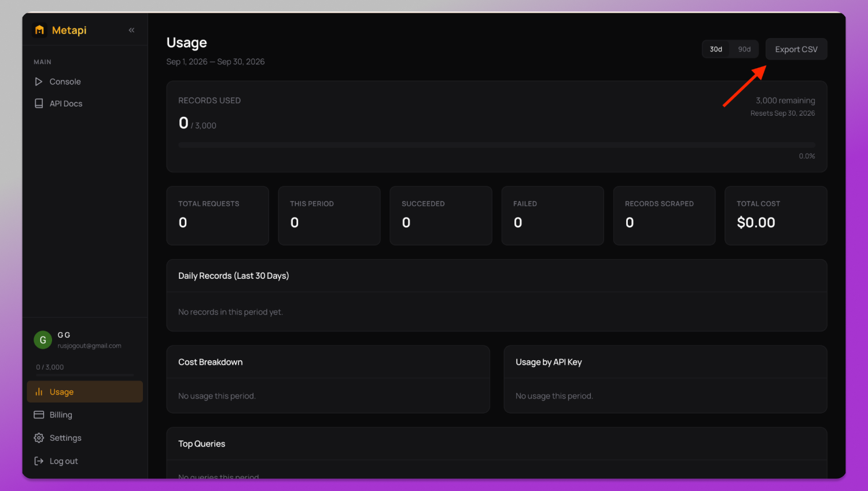Click the 3,000 remaining text

785,101
